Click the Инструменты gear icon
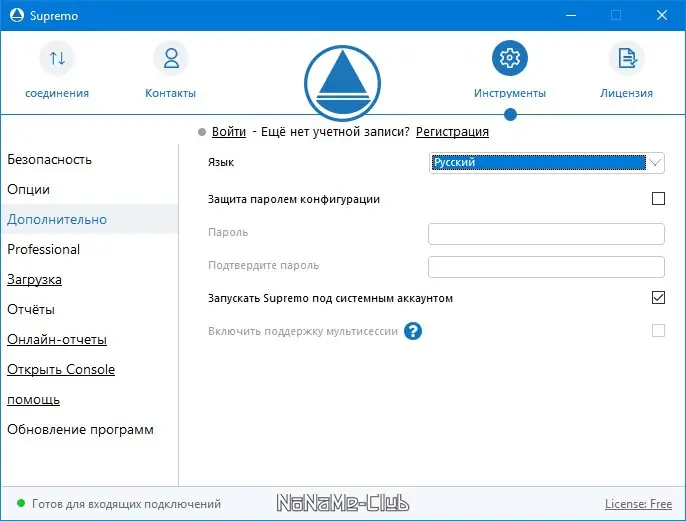The image size is (686, 521). [510, 58]
